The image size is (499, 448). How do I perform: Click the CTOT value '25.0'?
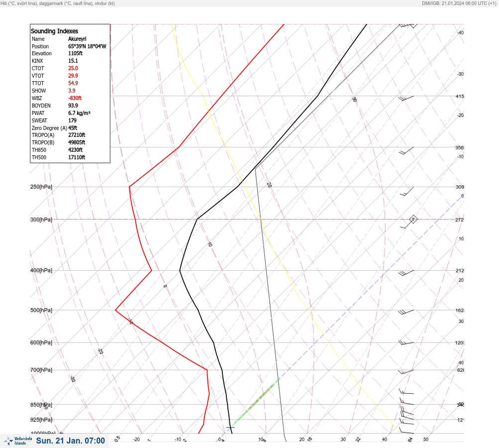tap(73, 68)
